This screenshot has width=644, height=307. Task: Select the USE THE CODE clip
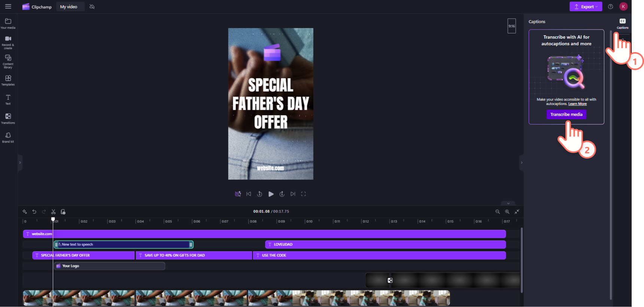pos(379,255)
